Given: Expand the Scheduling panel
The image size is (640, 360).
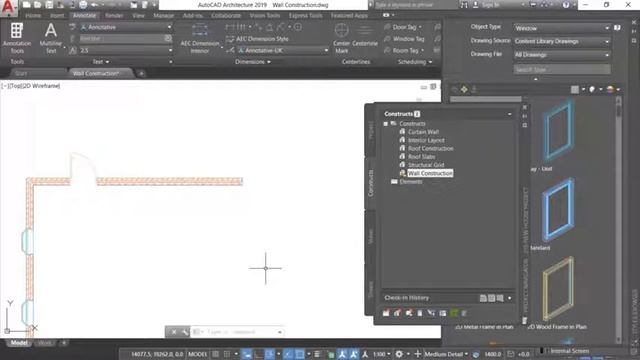Looking at the screenshot, I should (x=415, y=62).
